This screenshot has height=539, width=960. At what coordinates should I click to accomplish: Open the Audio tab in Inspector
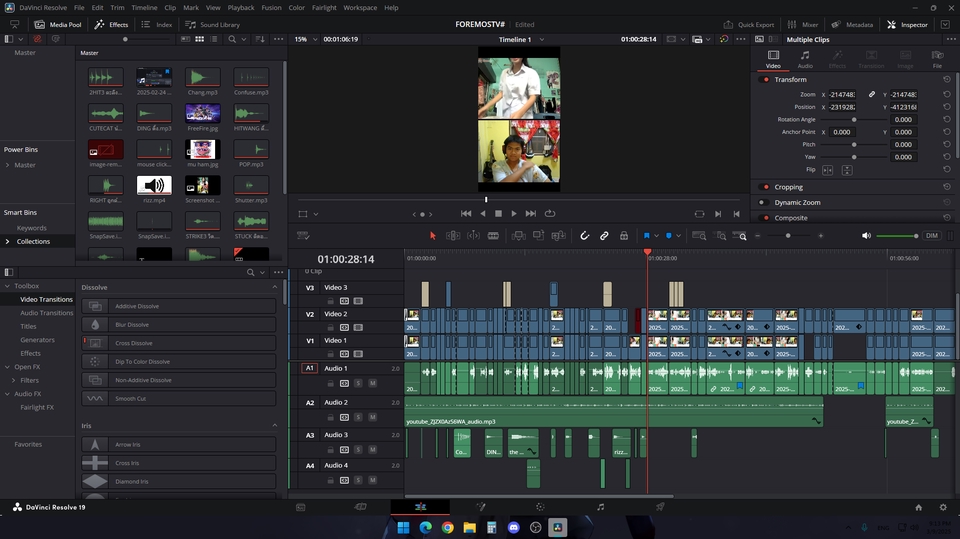(805, 59)
